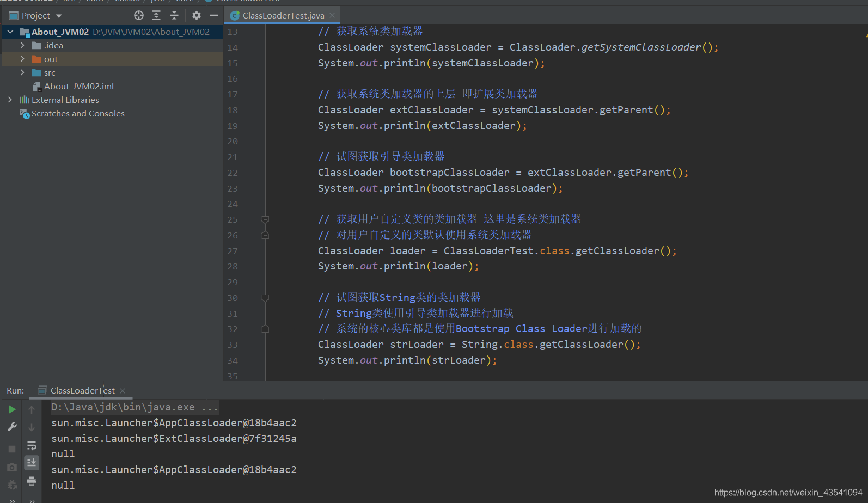
Task: Click the Print console output icon
Action: 32,481
